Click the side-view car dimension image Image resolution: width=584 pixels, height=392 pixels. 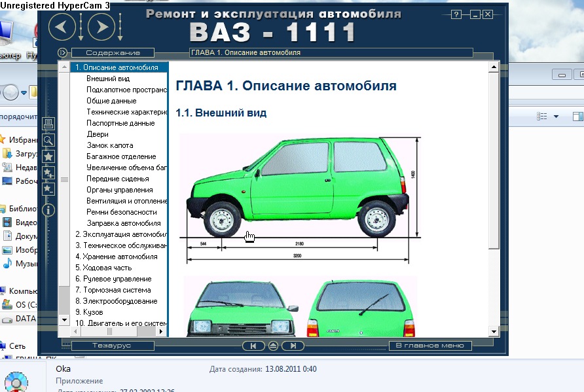point(301,200)
